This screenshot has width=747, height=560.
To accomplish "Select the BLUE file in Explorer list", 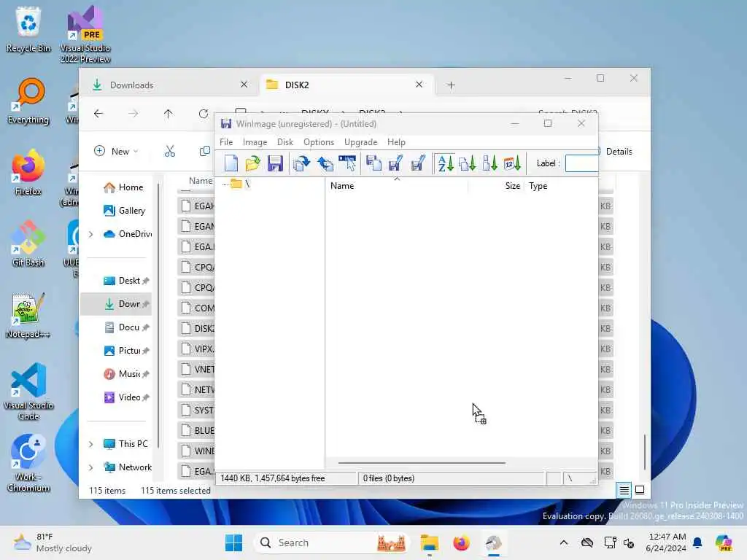I will point(196,430).
